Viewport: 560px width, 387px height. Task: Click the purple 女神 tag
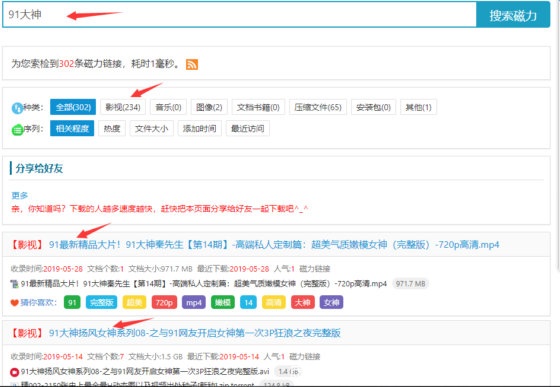331,303
